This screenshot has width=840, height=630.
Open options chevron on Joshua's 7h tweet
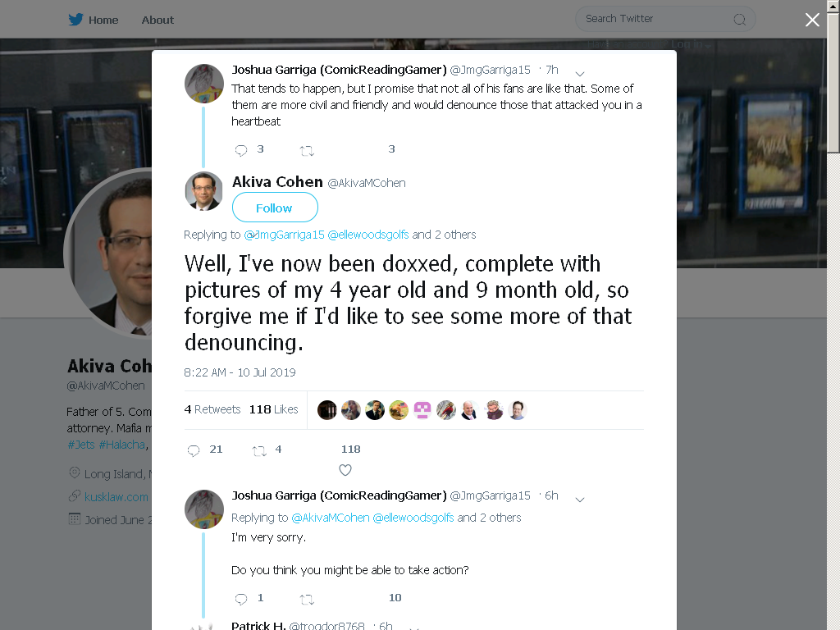tap(580, 73)
